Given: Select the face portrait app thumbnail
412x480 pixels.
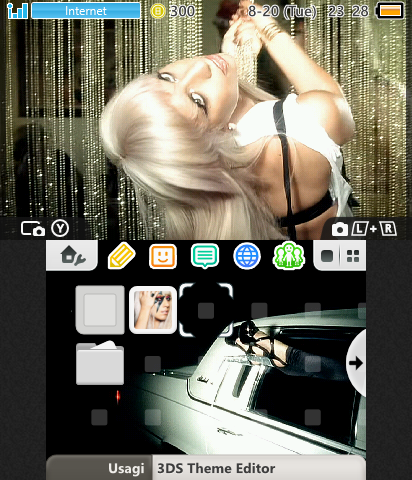Looking at the screenshot, I should tap(153, 310).
